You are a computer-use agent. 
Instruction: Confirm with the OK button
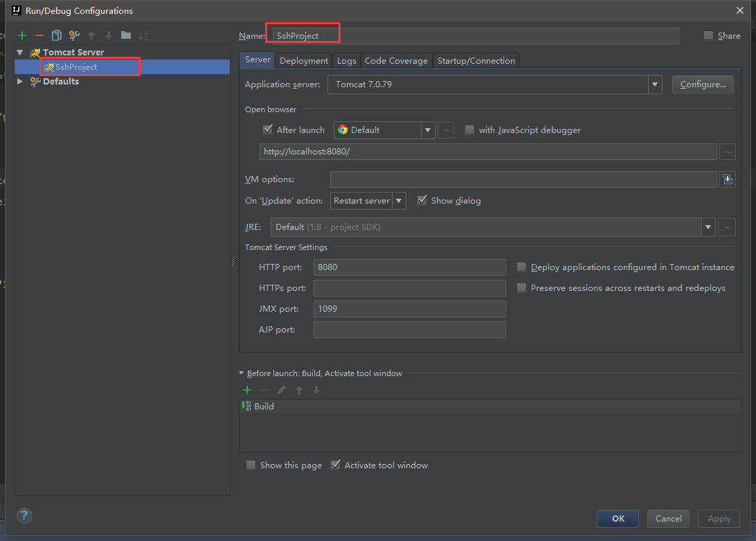click(618, 519)
